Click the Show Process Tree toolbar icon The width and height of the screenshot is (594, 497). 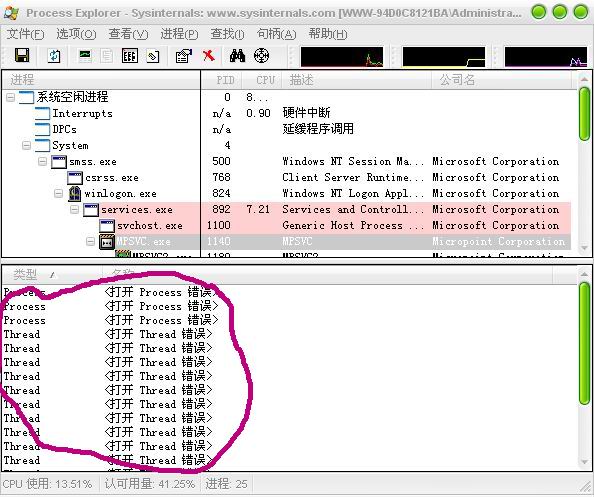tap(107, 56)
